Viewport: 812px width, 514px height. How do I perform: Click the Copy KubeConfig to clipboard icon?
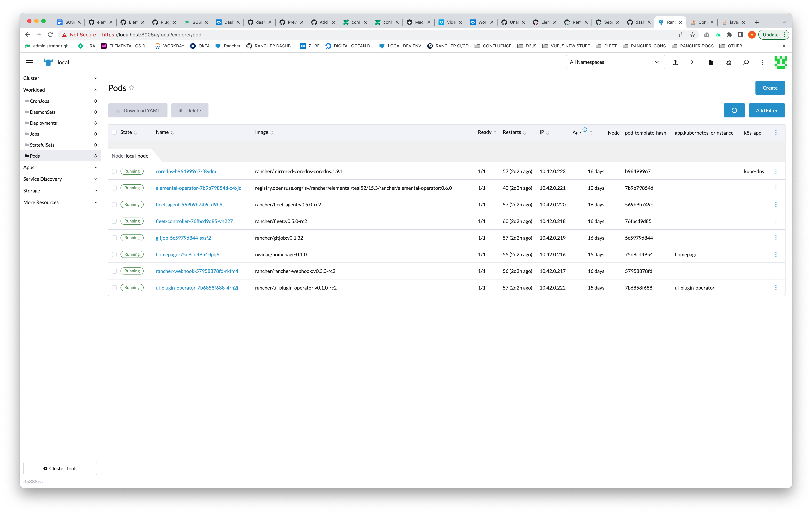point(728,62)
